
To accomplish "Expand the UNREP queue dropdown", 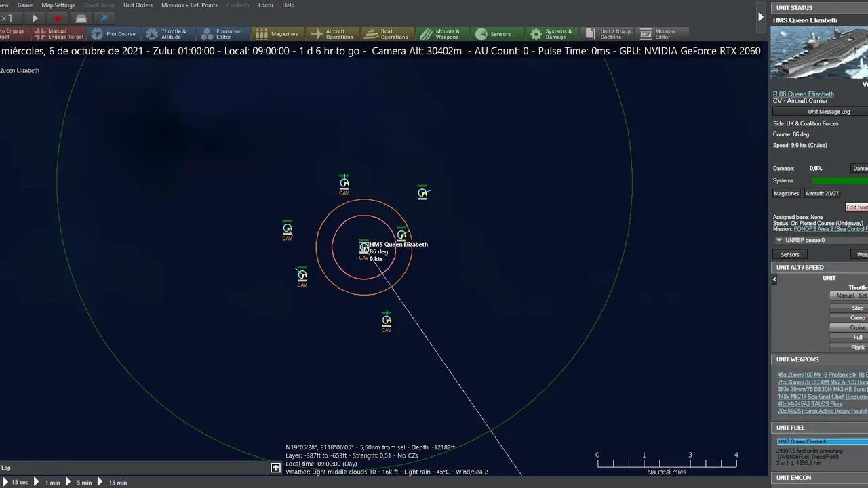I will pos(779,240).
